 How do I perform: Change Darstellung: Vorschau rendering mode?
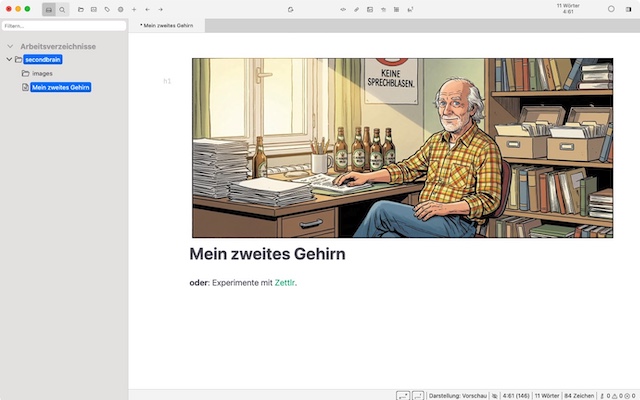(x=457, y=395)
